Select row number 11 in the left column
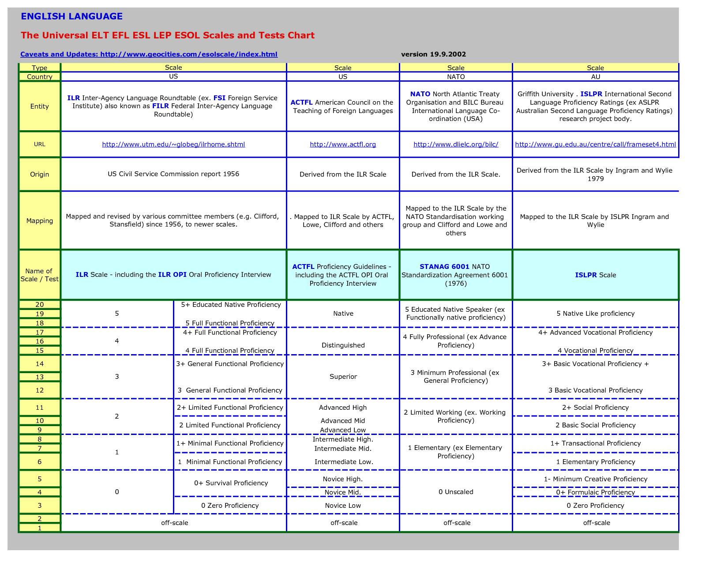728x563 pixels. (x=40, y=408)
